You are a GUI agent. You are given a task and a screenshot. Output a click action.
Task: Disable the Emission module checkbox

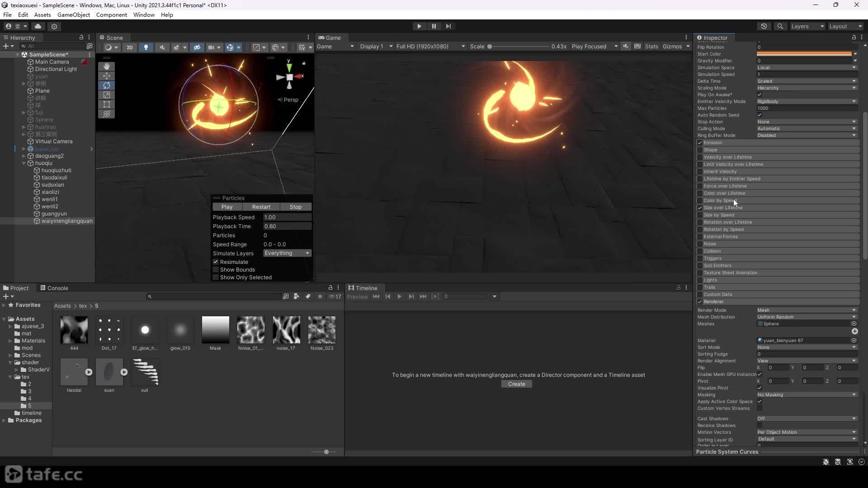tap(700, 143)
